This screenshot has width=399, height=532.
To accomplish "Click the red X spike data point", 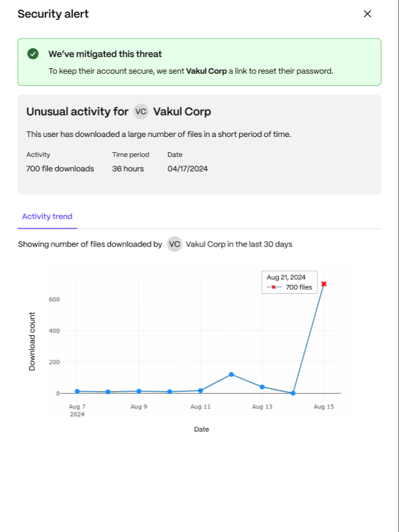I will [324, 284].
